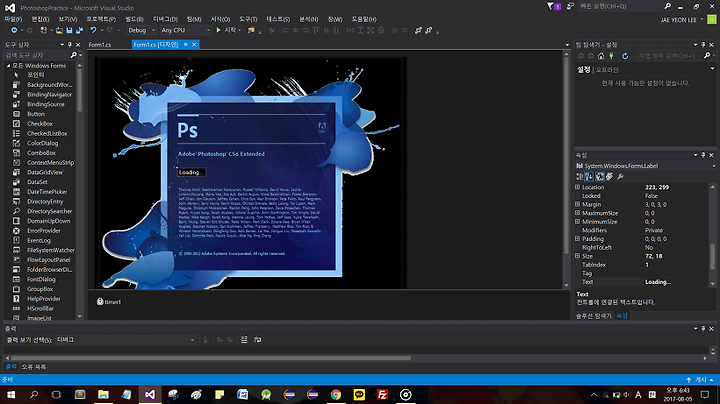Open File Explorer from the taskbar
Viewport: 720px width, 404px height.
103,394
